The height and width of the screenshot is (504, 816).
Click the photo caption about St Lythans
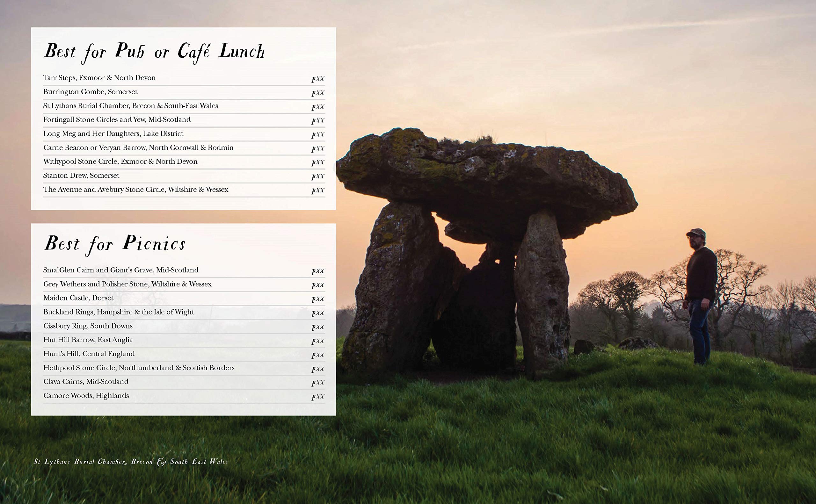click(x=131, y=462)
